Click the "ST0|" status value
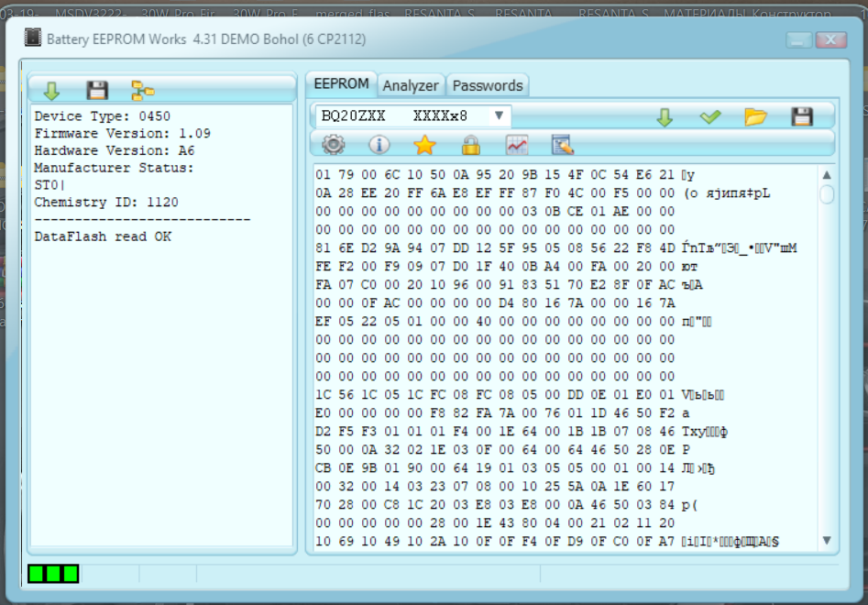Viewport: 868px width, 605px height. tap(49, 185)
